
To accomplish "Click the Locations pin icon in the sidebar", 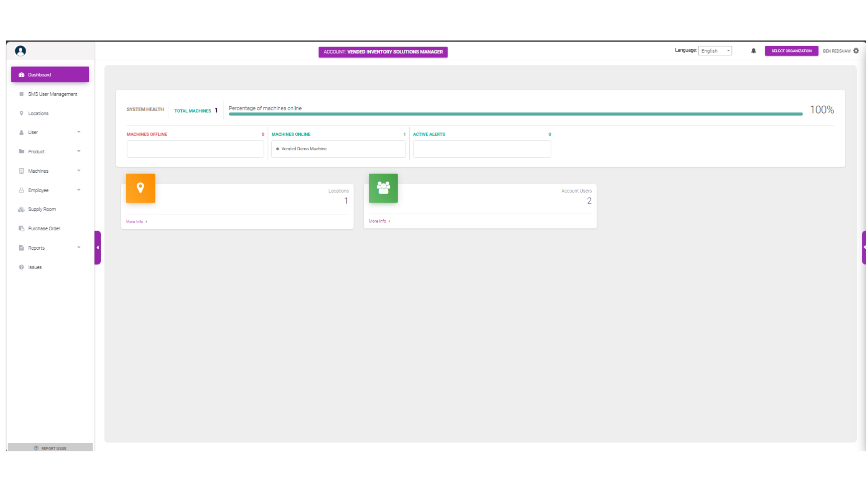I will pos(21,113).
